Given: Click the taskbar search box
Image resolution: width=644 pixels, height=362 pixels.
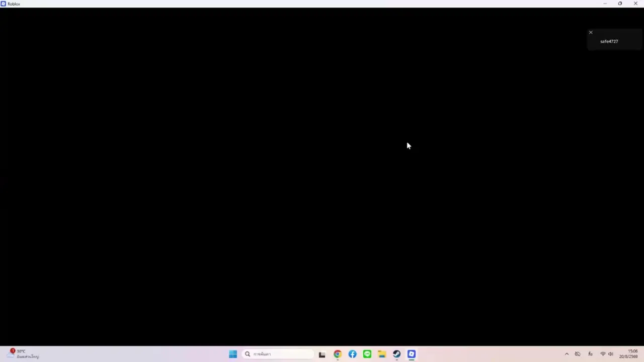Looking at the screenshot, I should click(x=278, y=354).
